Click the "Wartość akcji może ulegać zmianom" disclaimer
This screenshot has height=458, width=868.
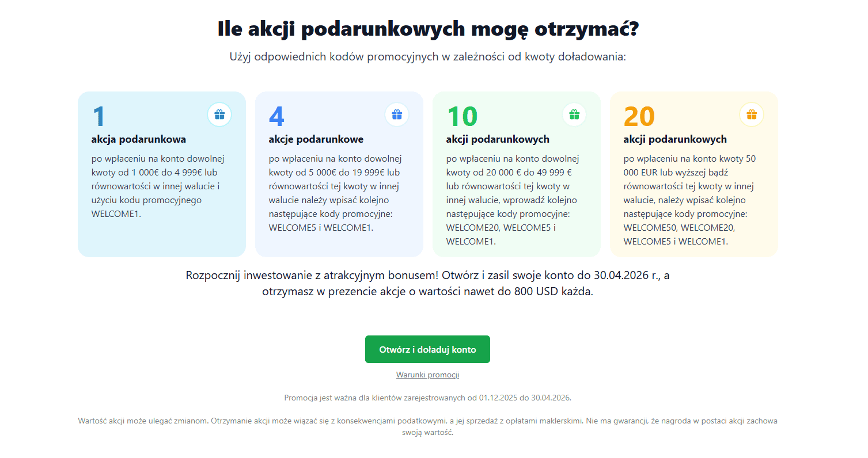(427, 426)
